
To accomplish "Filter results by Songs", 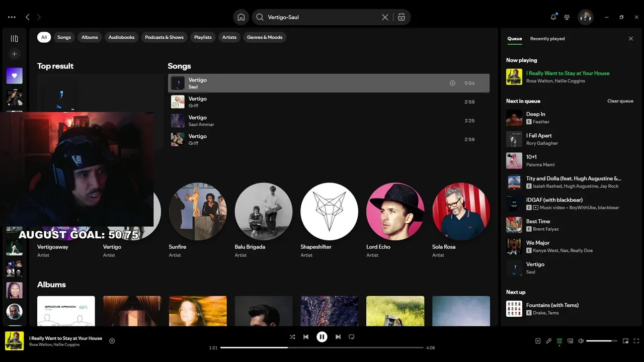I will coord(64,37).
